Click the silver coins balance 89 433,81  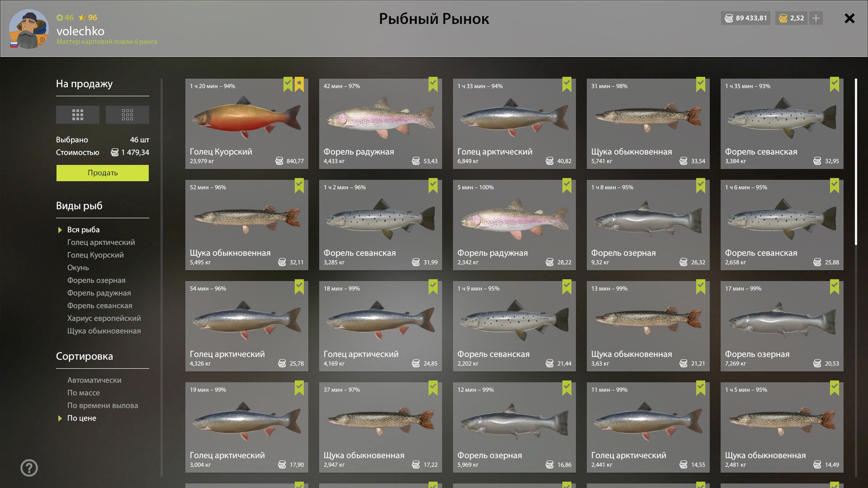745,18
